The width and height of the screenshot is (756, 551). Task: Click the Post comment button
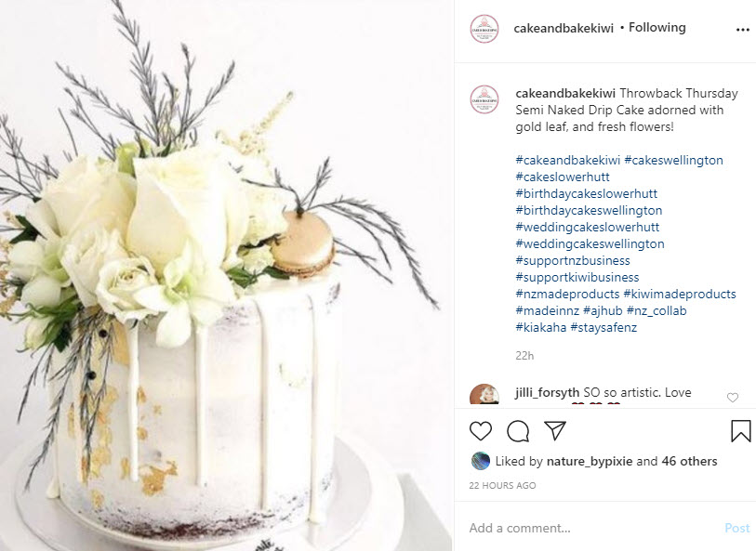coord(737,528)
